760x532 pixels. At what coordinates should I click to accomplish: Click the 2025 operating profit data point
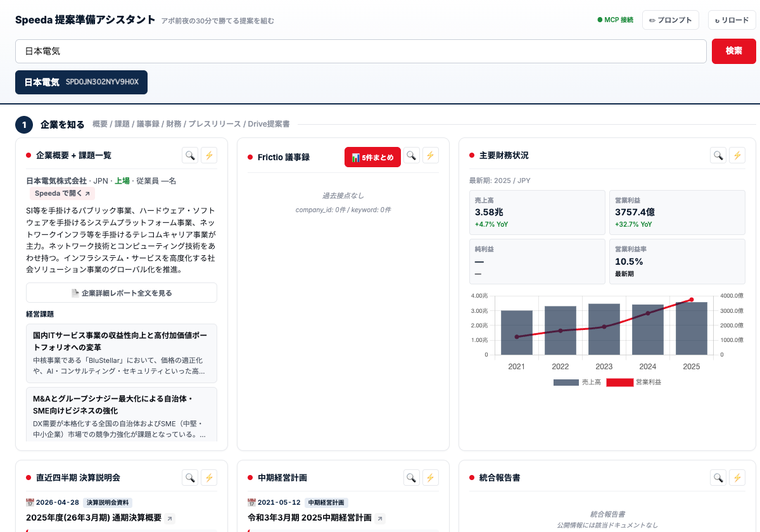tap(692, 300)
